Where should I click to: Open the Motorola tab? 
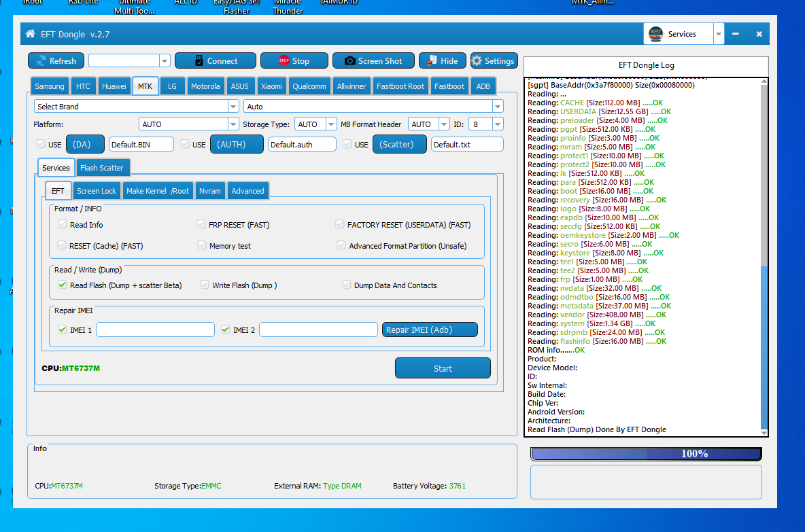(205, 86)
